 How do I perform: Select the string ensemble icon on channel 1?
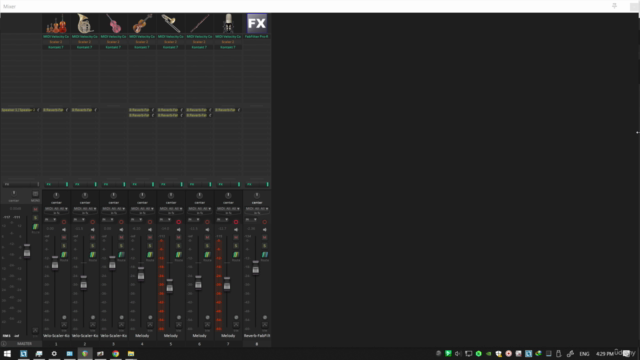[x=56, y=24]
